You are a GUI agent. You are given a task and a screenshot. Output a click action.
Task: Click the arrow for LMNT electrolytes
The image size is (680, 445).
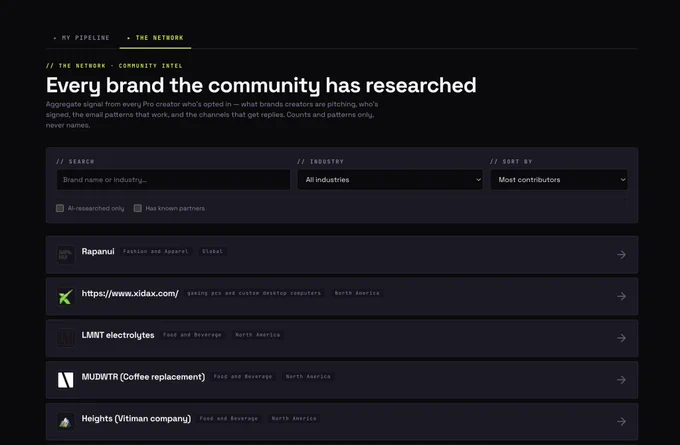(621, 338)
